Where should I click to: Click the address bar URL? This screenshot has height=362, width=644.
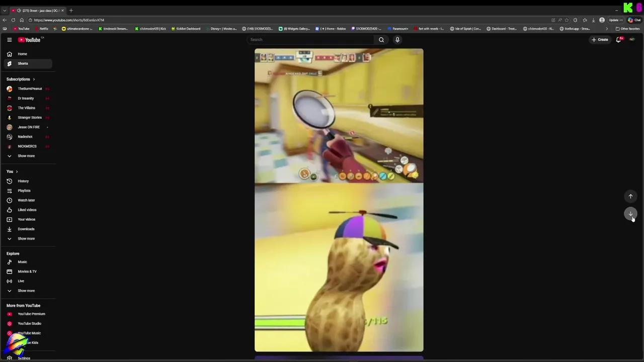coord(69,20)
